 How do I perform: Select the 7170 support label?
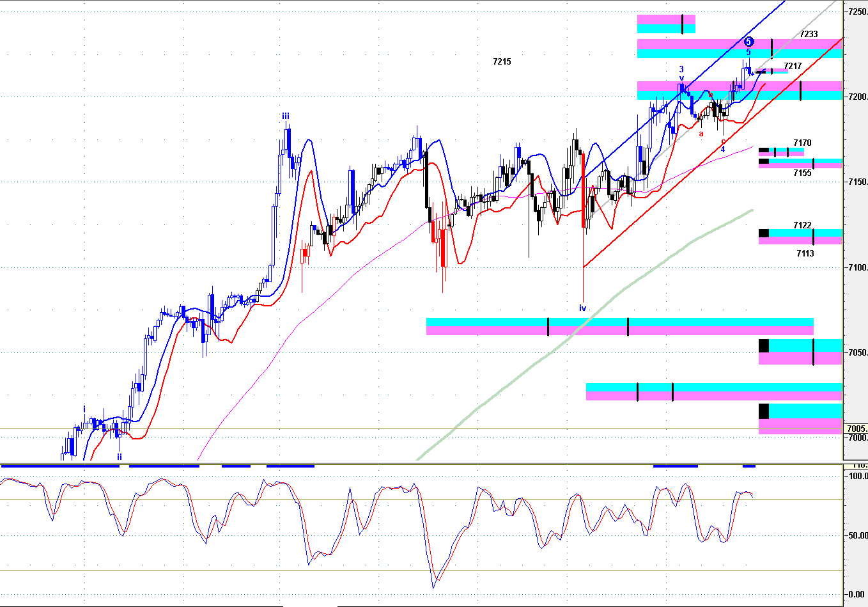coord(802,143)
